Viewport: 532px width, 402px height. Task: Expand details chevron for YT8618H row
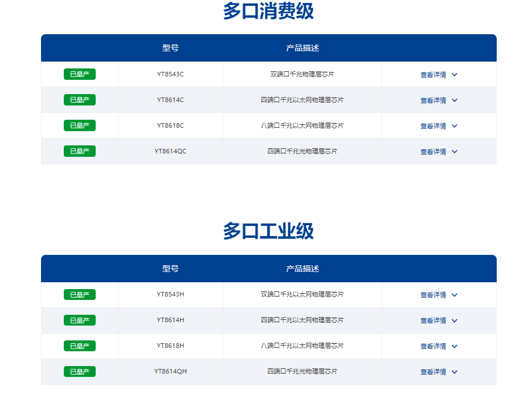[455, 346]
